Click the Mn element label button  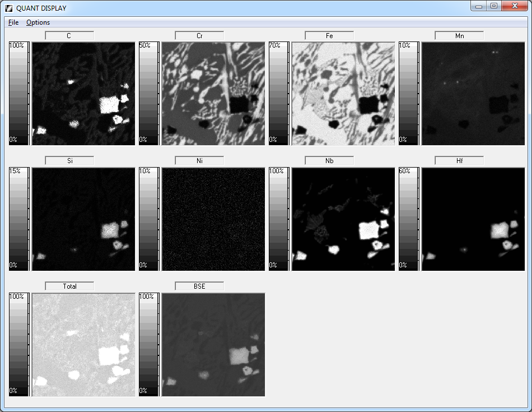(459, 36)
